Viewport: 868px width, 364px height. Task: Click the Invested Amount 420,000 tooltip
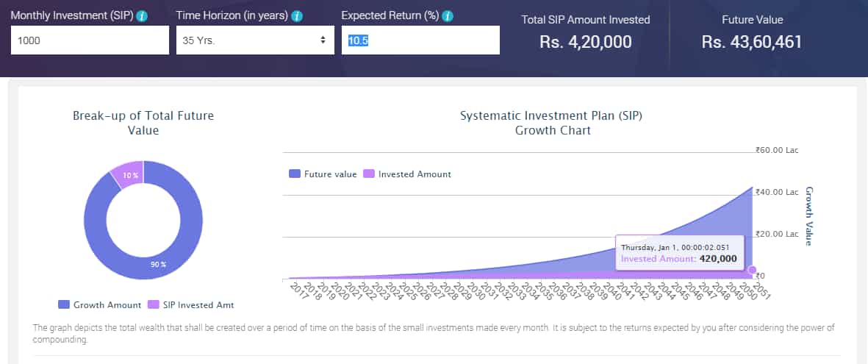pos(679,253)
